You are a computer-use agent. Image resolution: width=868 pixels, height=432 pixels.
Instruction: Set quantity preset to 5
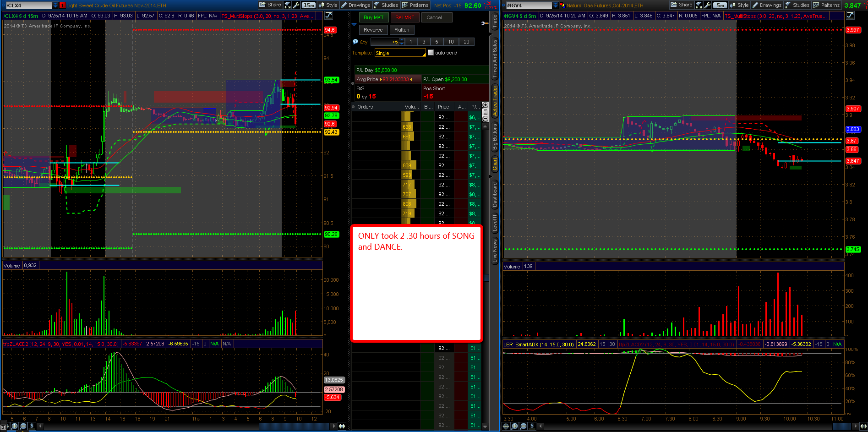click(x=437, y=42)
